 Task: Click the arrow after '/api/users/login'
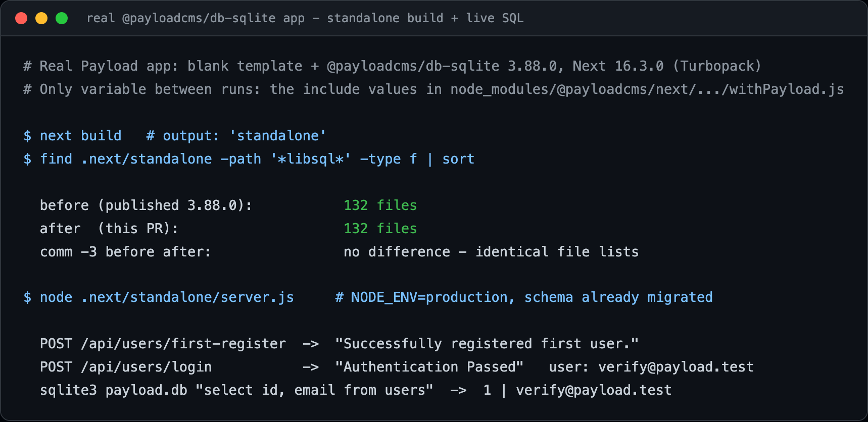tap(311, 367)
